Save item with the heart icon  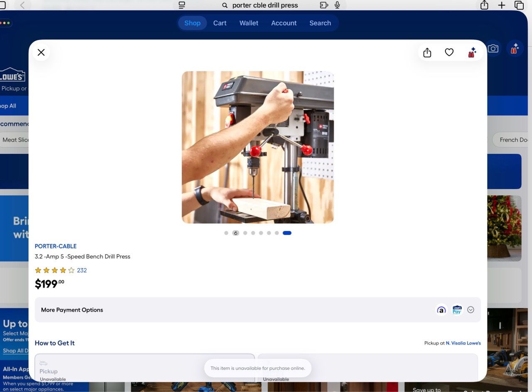pyautogui.click(x=449, y=52)
